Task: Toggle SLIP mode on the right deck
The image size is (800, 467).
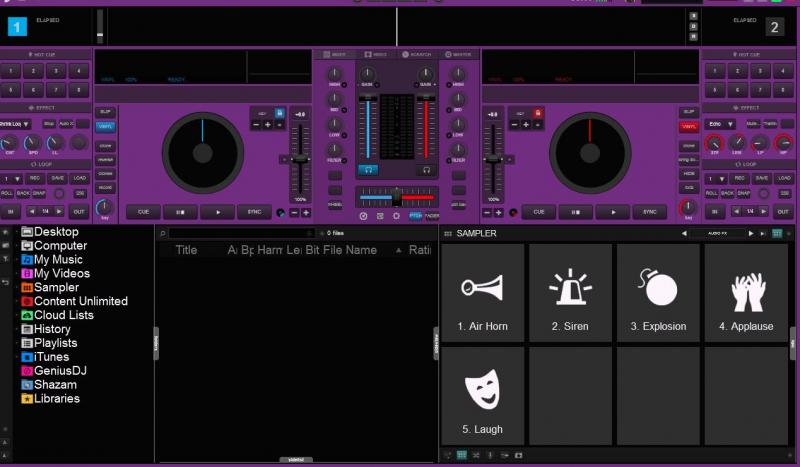Action: coord(688,111)
